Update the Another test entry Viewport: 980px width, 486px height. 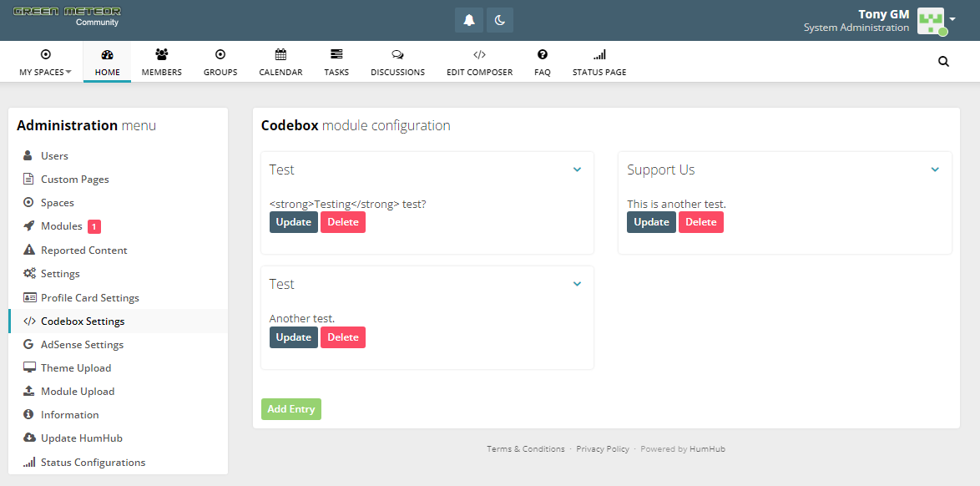pyautogui.click(x=293, y=337)
